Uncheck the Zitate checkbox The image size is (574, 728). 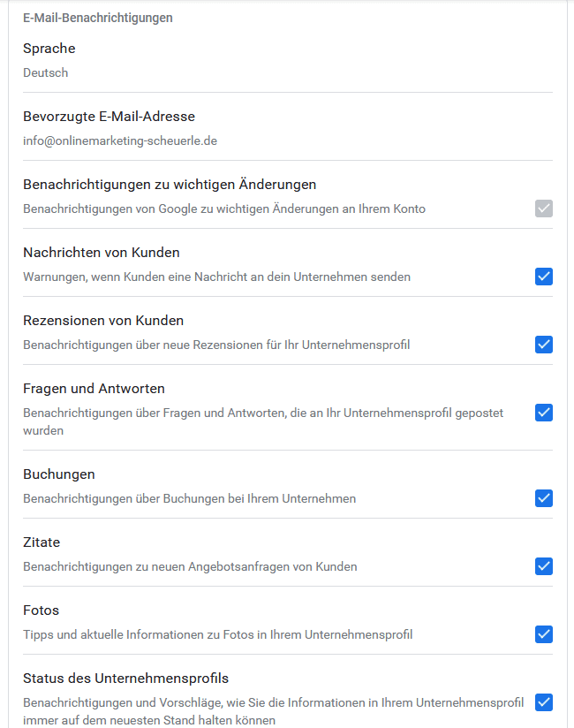544,566
